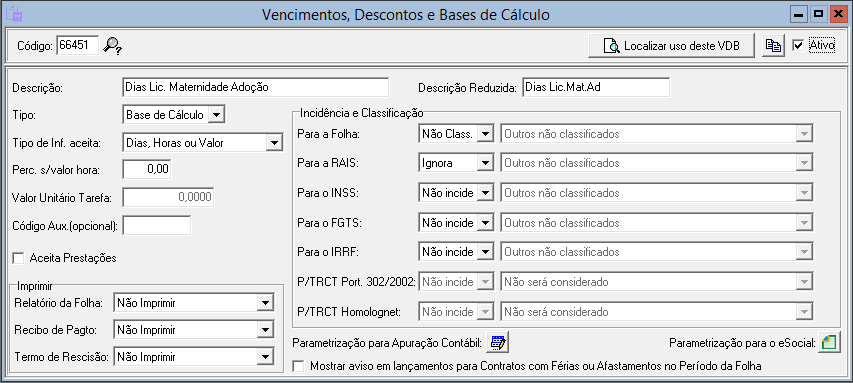Open the Para o INSS incidence dropdown
Screen dimensions: 853x383
pyautogui.click(x=485, y=193)
